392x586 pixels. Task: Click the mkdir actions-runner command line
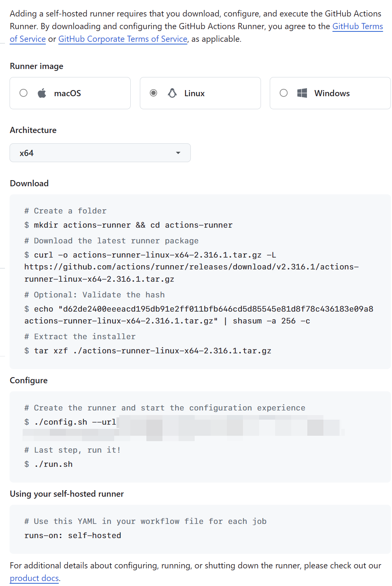(133, 225)
